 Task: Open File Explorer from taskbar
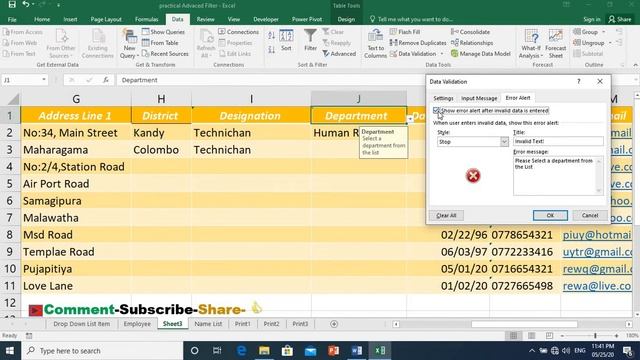click(x=264, y=351)
